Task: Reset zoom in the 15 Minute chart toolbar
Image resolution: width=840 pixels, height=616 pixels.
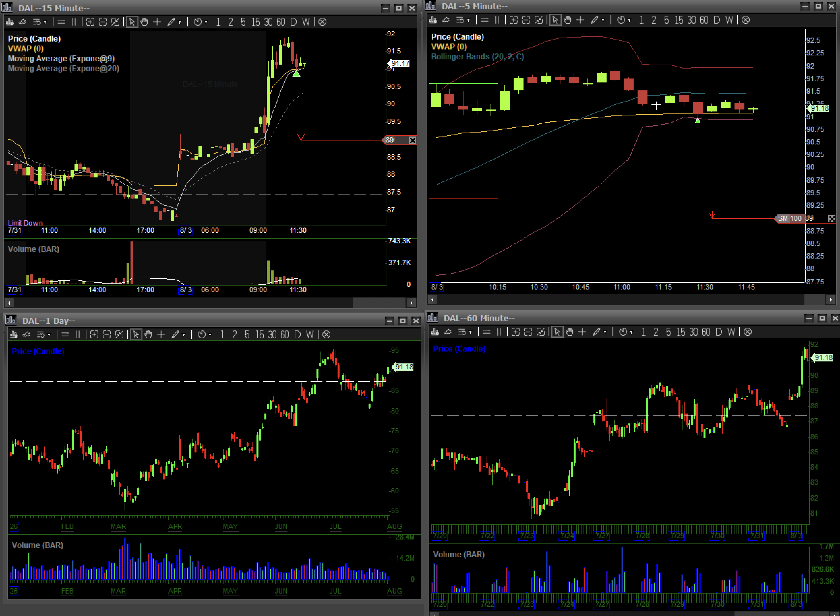Action: (x=115, y=22)
